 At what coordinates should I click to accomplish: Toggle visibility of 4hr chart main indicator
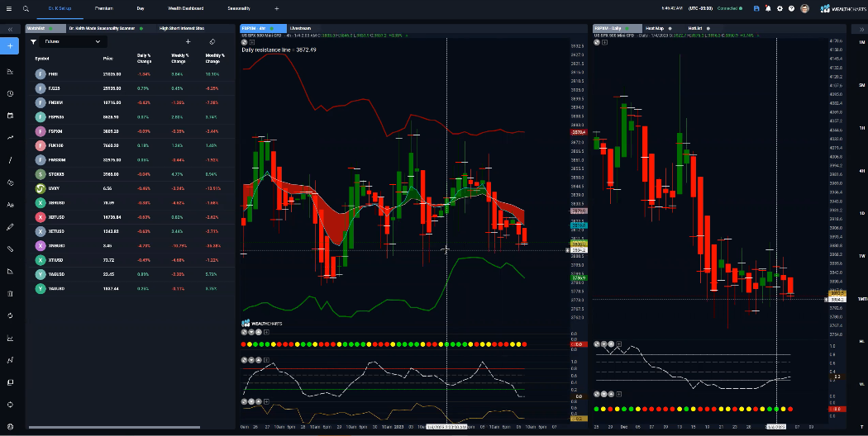pyautogui.click(x=244, y=42)
